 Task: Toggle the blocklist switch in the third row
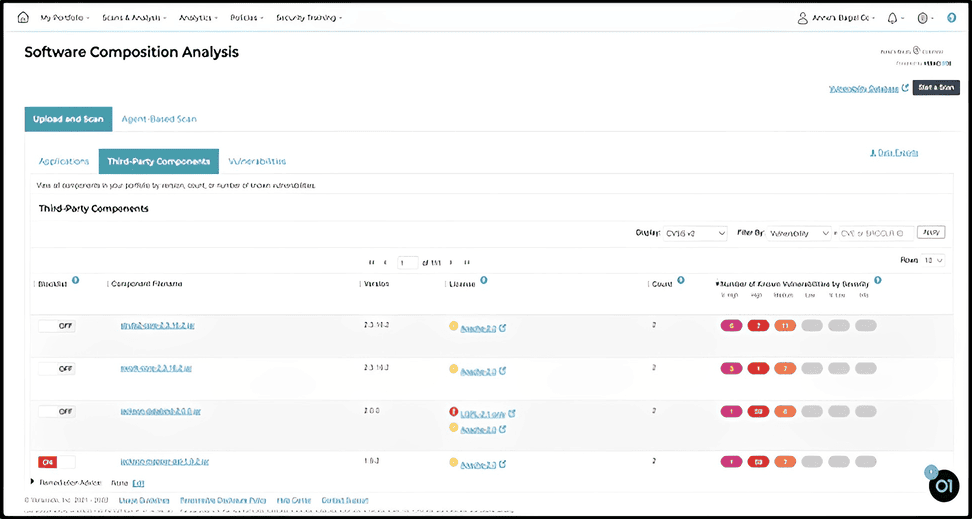(57, 412)
